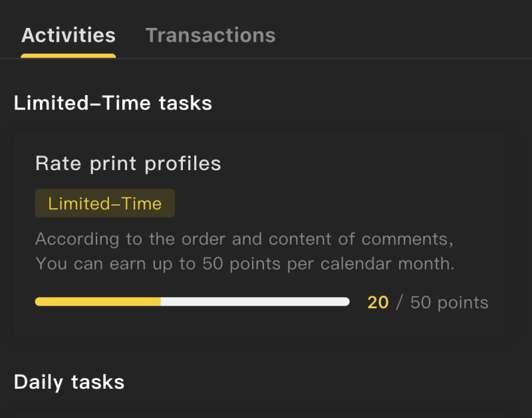
Task: Click the Daily tasks section heading
Action: pos(69,382)
